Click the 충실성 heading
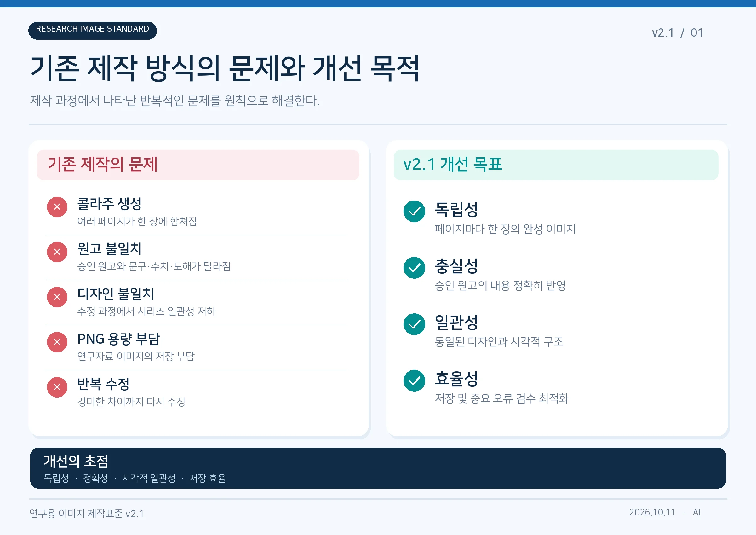756x535 pixels. coord(456,266)
